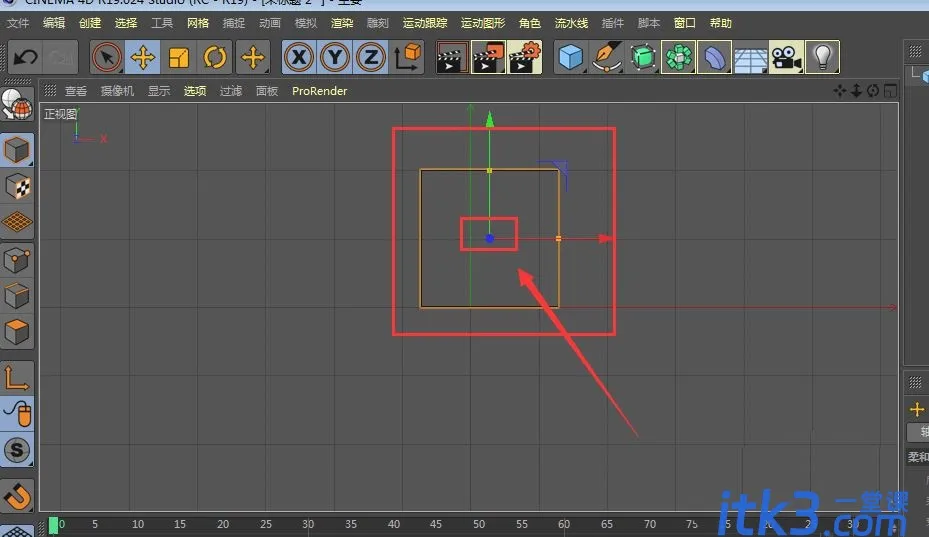The width and height of the screenshot is (929, 537).
Task: Toggle the Tweak mouse mode
Action: click(17, 414)
